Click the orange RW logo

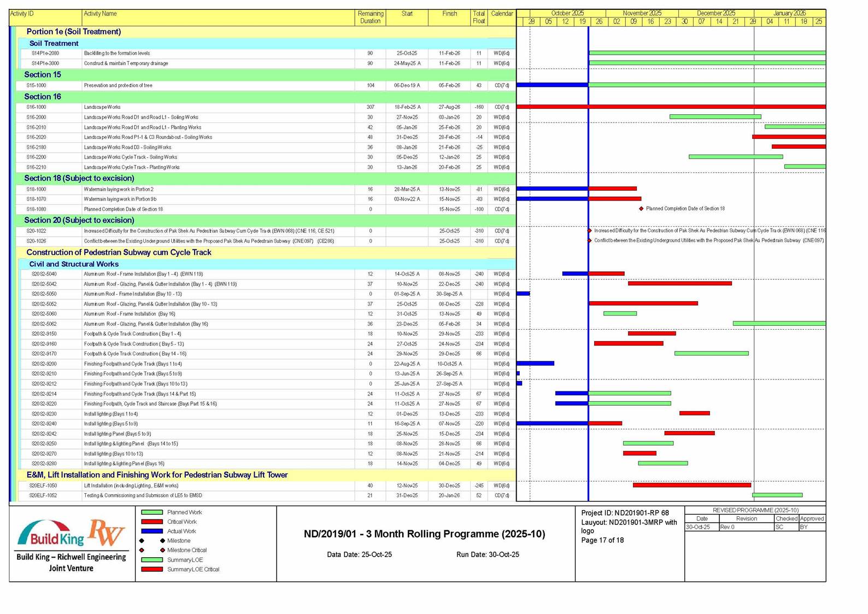[107, 532]
